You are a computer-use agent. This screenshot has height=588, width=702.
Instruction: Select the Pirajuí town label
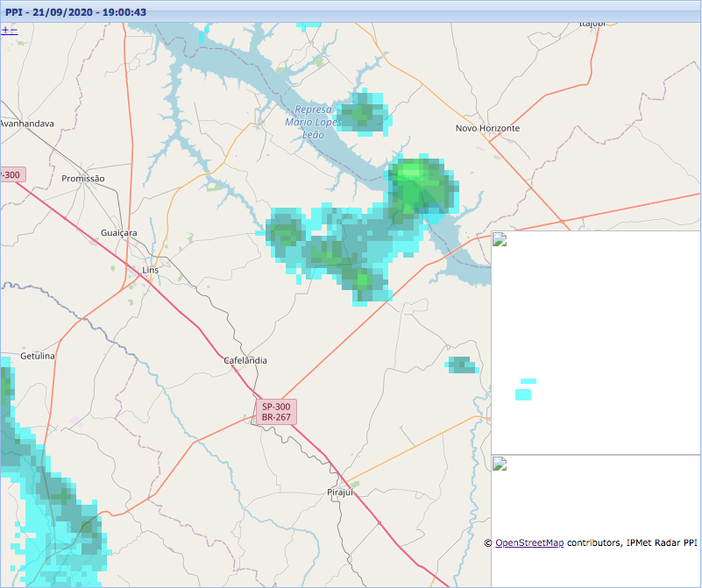pos(338,492)
